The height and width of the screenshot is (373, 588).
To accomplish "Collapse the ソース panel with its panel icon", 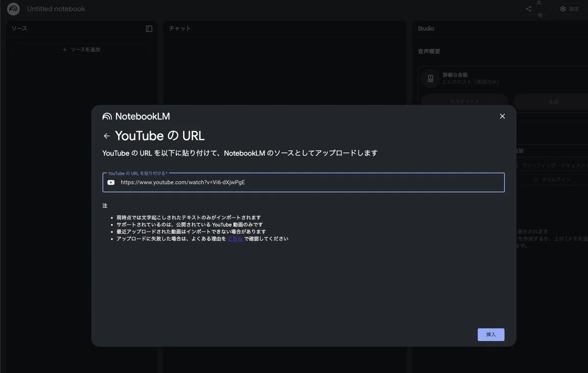I will (x=149, y=28).
